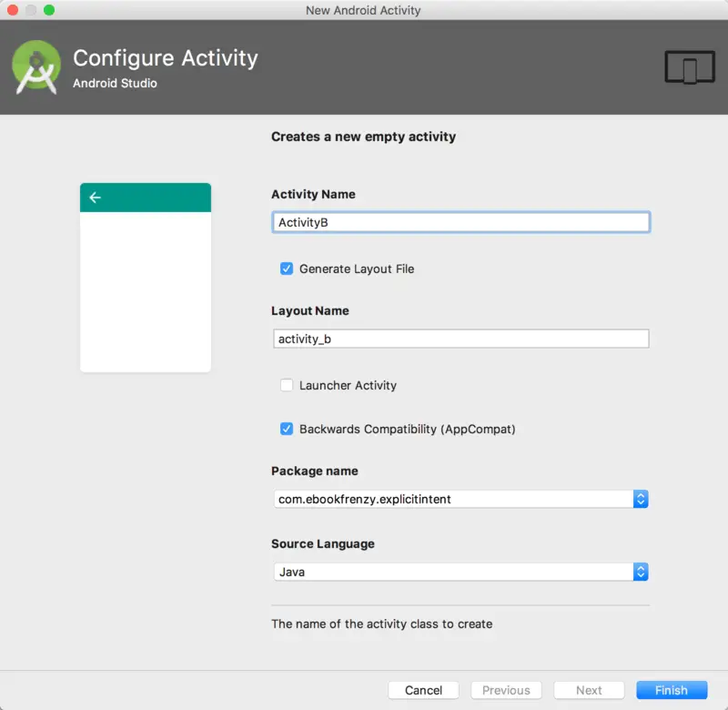Click into the Activity Name text field

(460, 222)
